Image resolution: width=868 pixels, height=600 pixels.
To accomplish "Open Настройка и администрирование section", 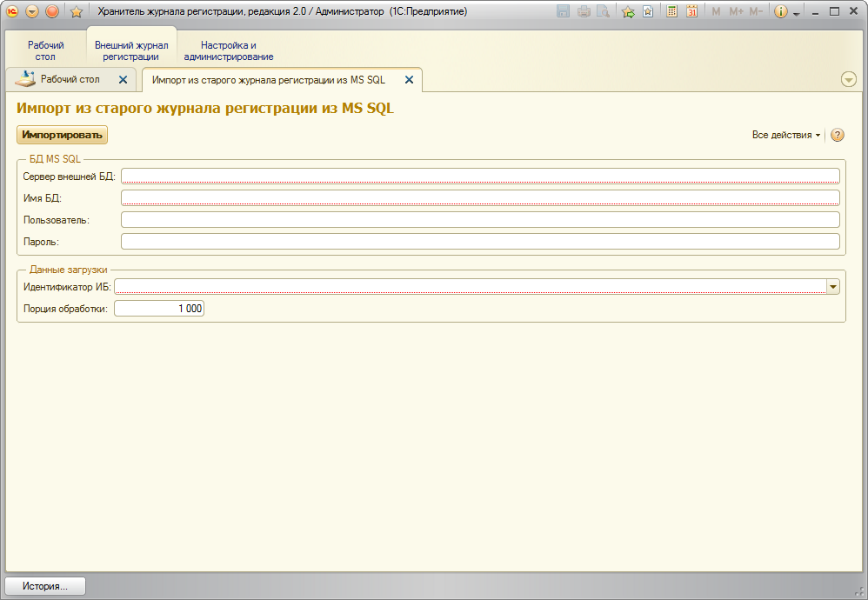I will [229, 50].
